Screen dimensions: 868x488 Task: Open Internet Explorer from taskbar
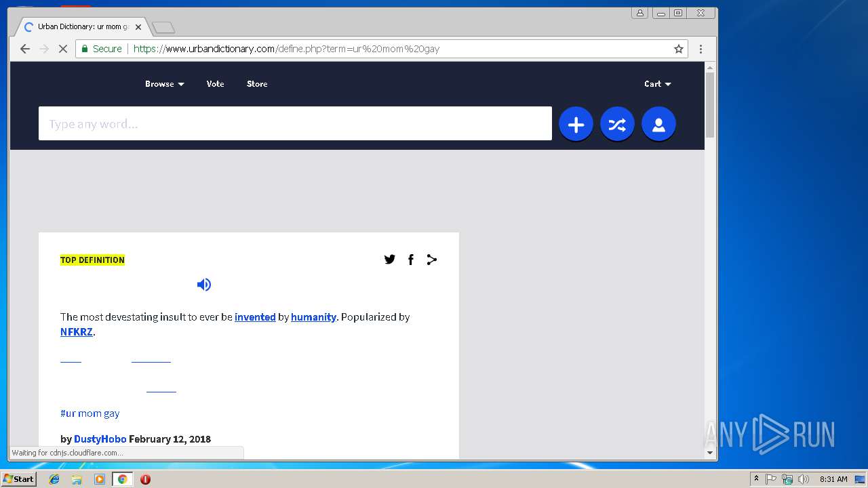[x=54, y=479]
